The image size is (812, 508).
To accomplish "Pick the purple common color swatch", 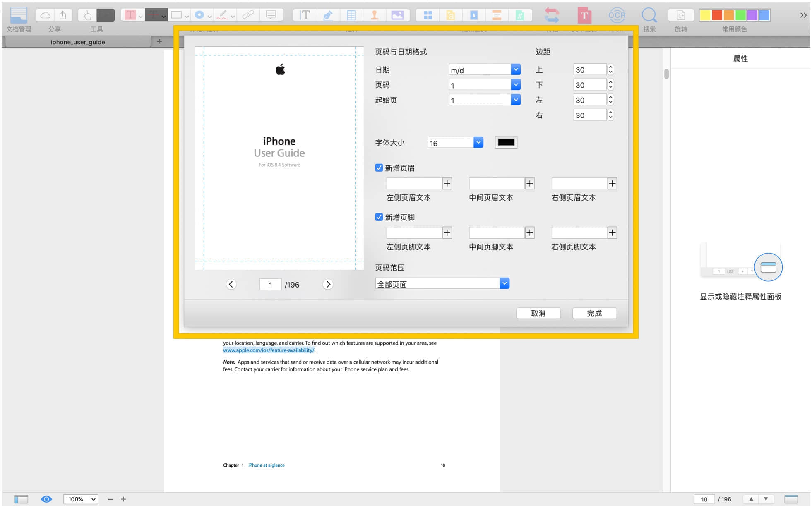I will [x=752, y=15].
